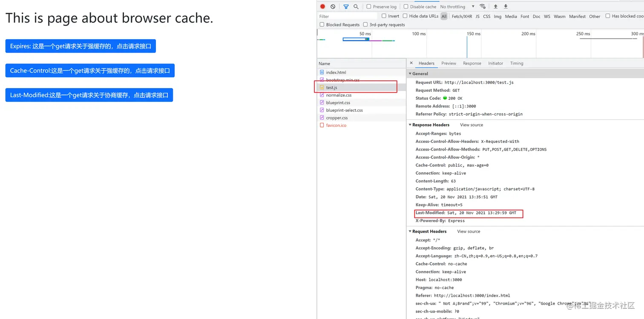Filter requests by Other type

(x=595, y=16)
